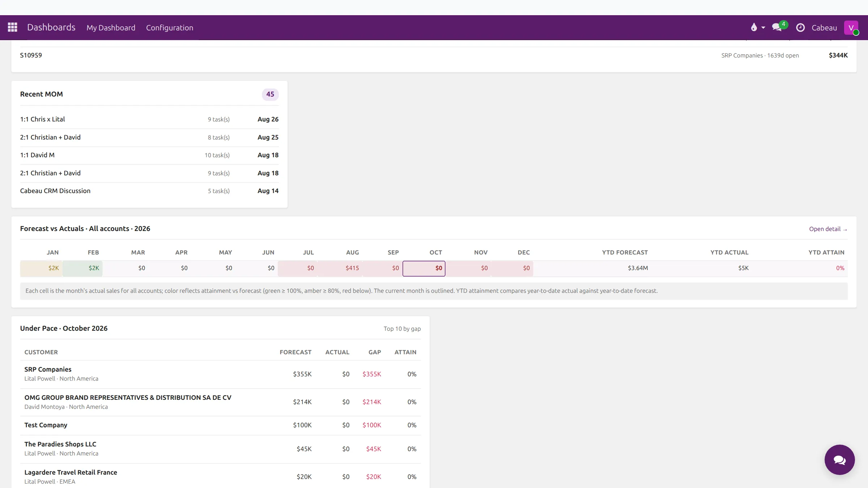Open the OMG GROUP BRAND REPRESENTATIVES row
This screenshot has width=868, height=488.
click(221, 402)
